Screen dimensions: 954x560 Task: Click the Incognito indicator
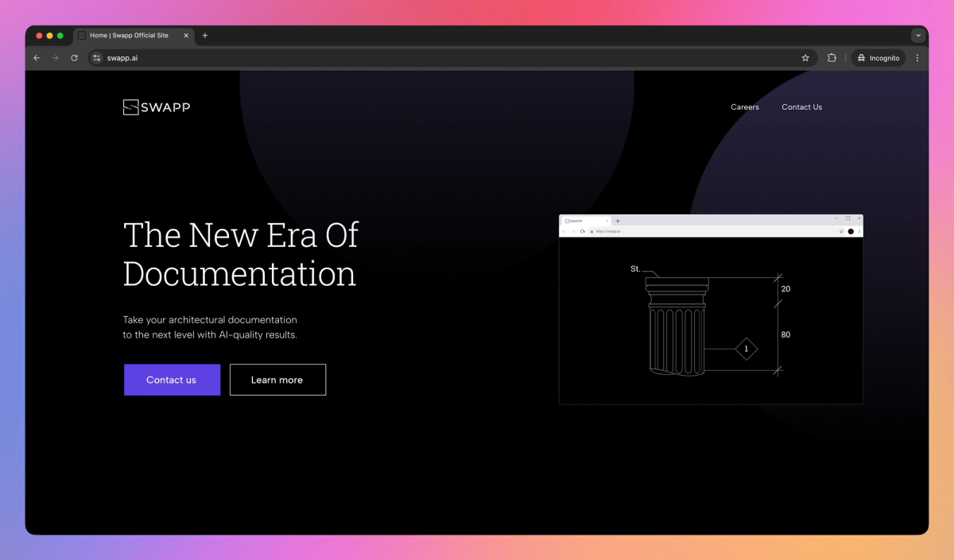pos(878,58)
